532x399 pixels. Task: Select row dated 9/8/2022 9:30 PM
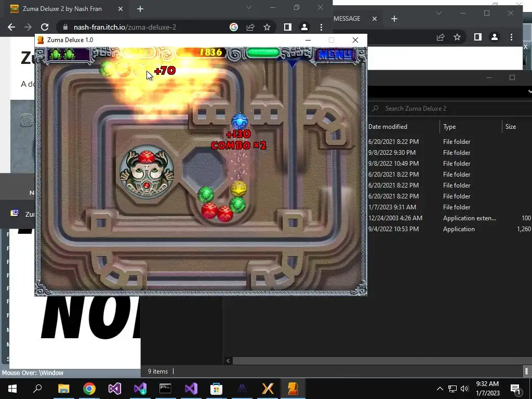point(450,153)
